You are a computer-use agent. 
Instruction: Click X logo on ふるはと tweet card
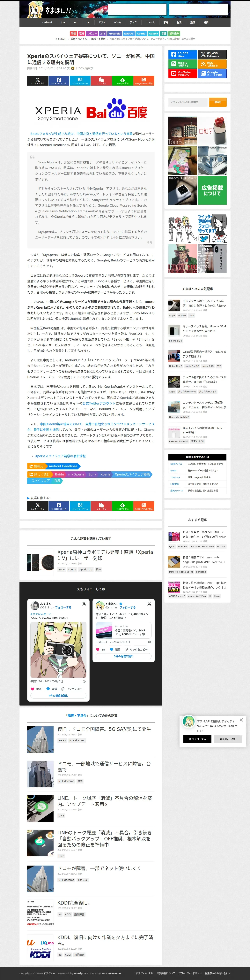pos(84,604)
